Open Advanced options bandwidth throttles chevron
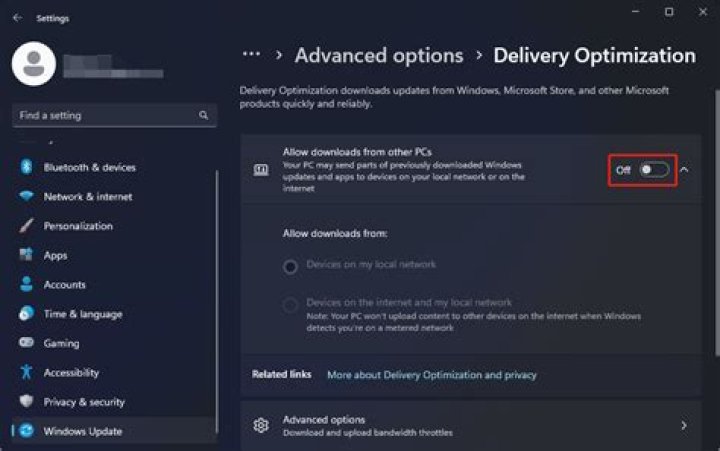Screen dimensions: 720x451 coord(684,426)
